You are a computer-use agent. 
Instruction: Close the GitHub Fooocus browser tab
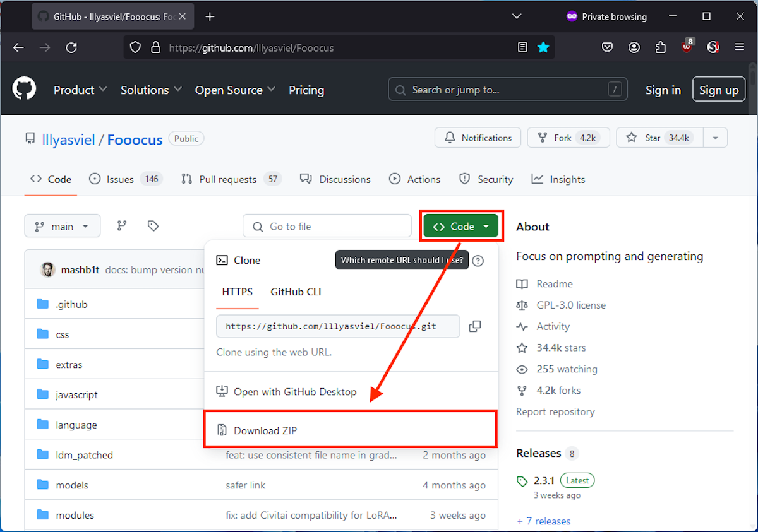coord(183,16)
